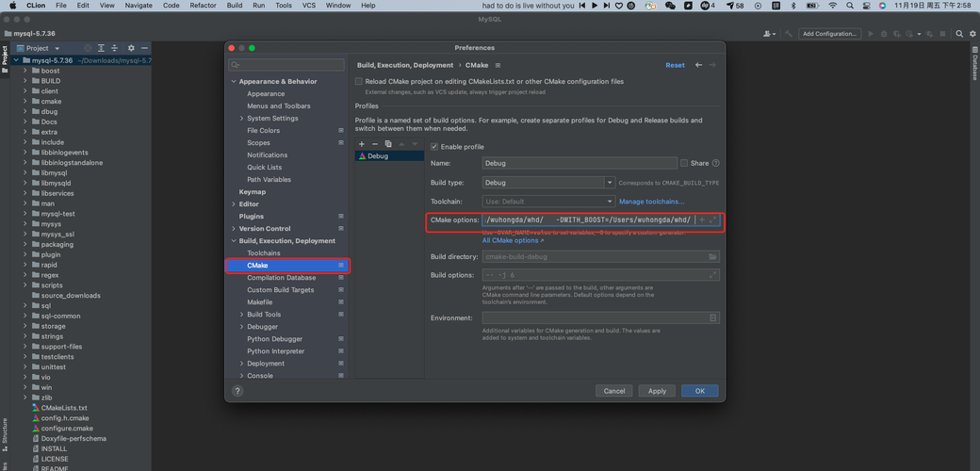Viewport: 980px width, 471px height.
Task: Expand the CMake options field editor
Action: (x=712, y=219)
